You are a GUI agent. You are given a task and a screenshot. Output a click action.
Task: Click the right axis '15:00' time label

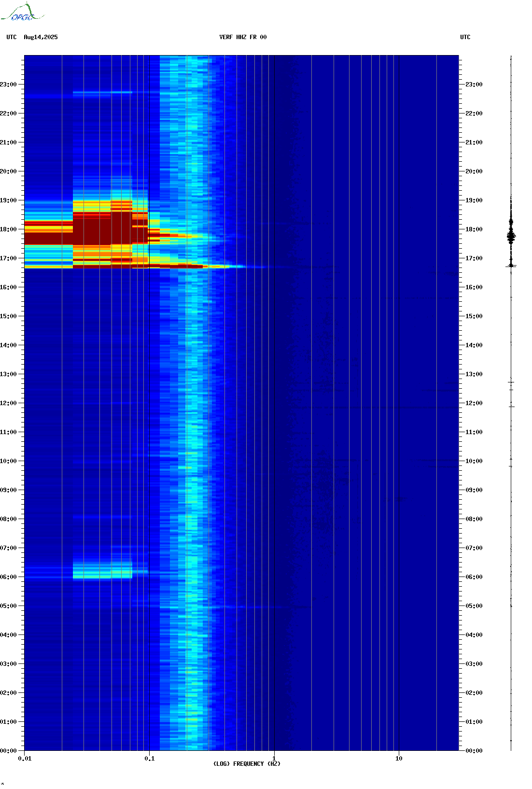(474, 316)
